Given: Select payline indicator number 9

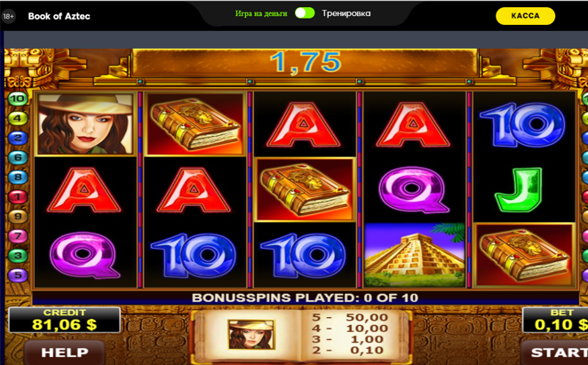Looking at the screenshot, I should tap(17, 217).
